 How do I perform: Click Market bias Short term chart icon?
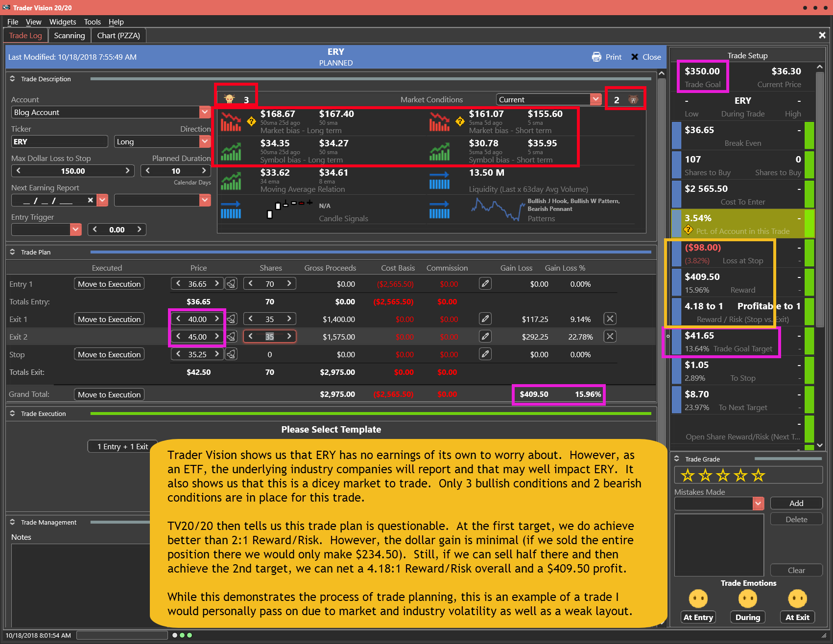pos(439,122)
